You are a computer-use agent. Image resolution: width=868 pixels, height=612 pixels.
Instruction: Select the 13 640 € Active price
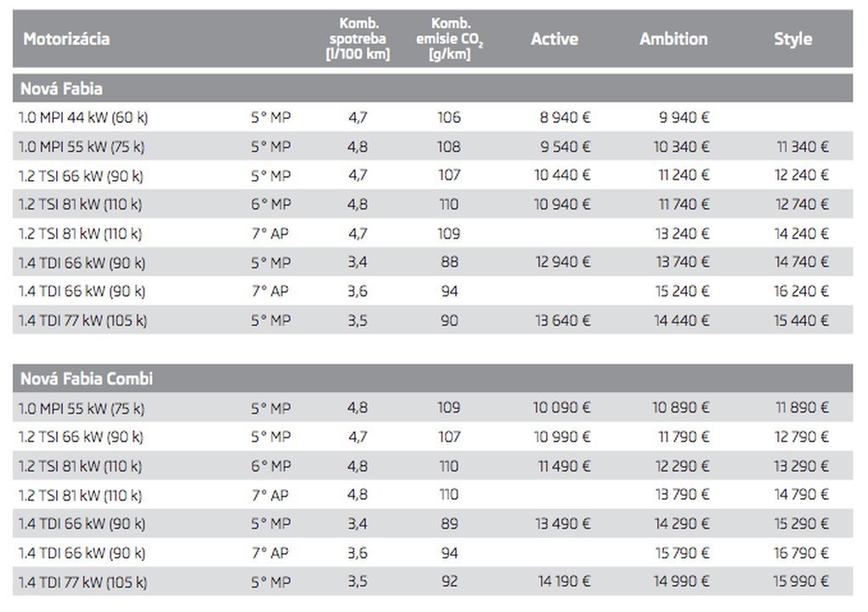tap(562, 320)
